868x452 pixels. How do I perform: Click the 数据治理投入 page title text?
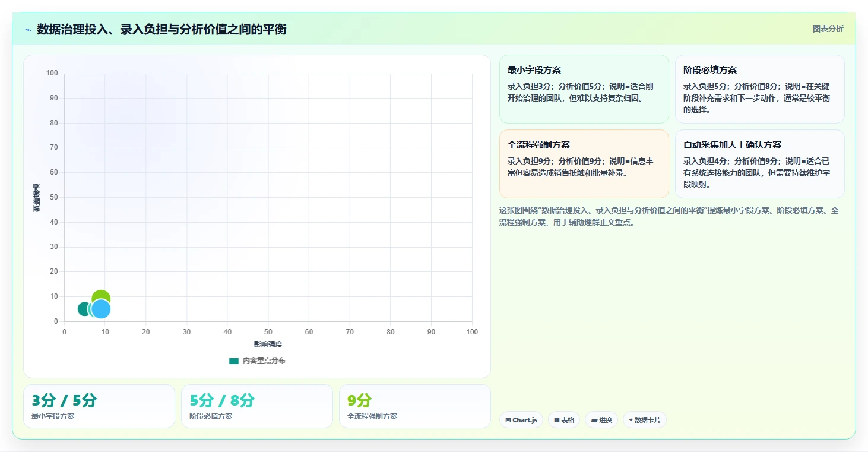pos(161,29)
